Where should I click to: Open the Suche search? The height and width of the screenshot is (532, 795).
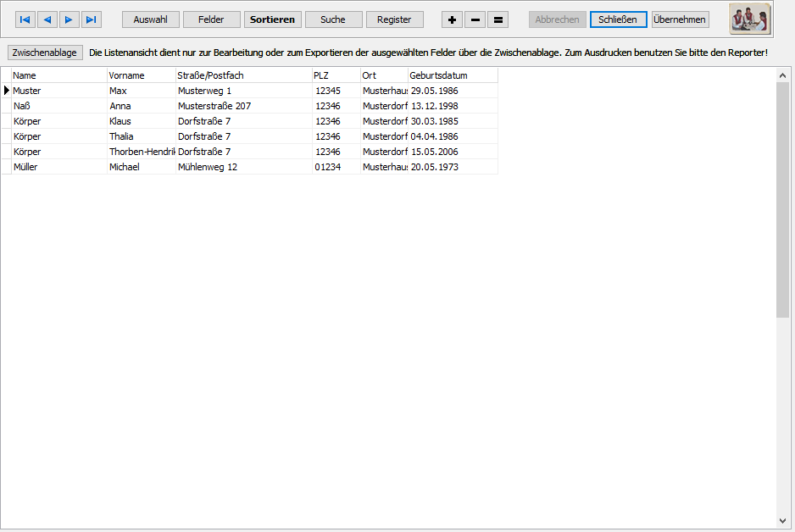tap(333, 19)
